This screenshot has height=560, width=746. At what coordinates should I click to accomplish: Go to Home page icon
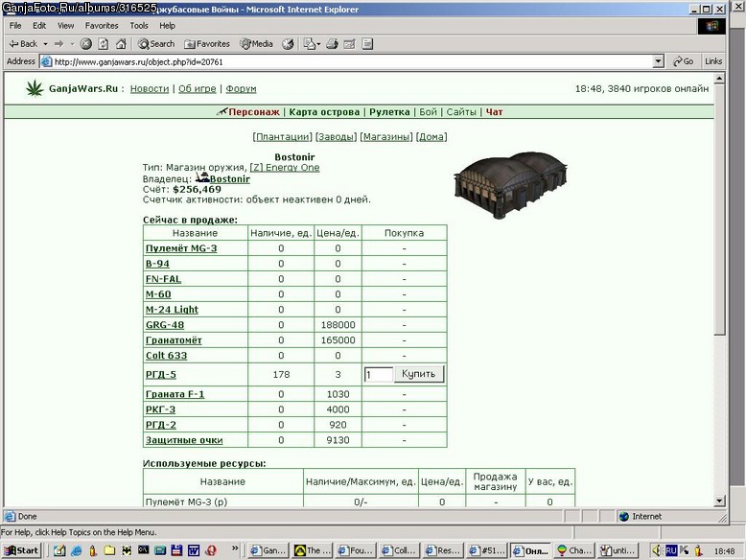pos(121,44)
